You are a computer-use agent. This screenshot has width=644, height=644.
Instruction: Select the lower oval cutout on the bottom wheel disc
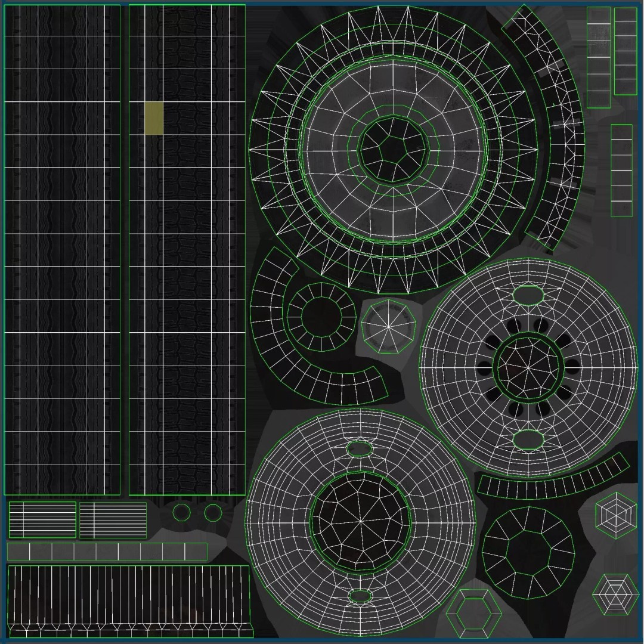tap(360, 596)
